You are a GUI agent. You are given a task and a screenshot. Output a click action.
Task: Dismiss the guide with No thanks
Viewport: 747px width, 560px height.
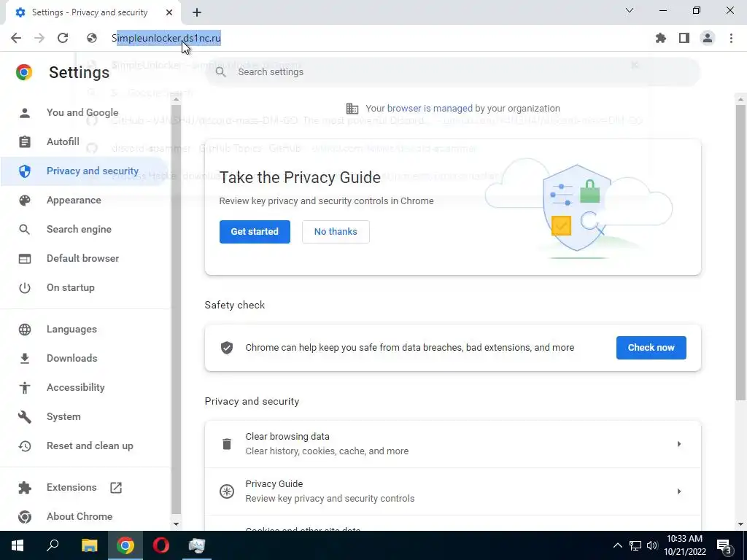pos(336,232)
